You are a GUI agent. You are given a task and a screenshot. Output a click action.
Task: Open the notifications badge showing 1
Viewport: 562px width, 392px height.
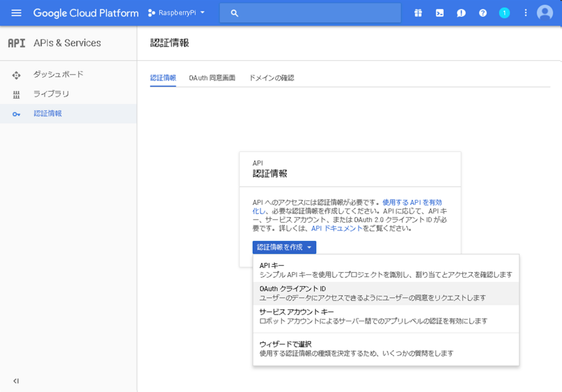504,13
